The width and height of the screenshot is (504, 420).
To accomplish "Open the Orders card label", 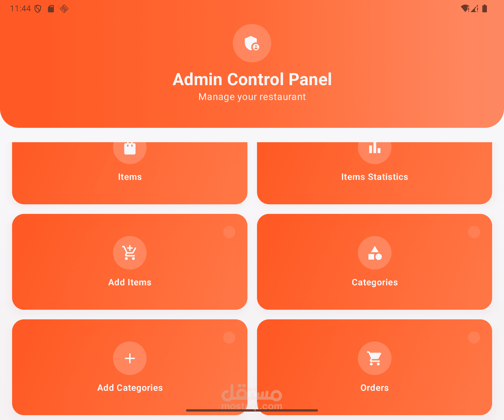I will click(375, 388).
